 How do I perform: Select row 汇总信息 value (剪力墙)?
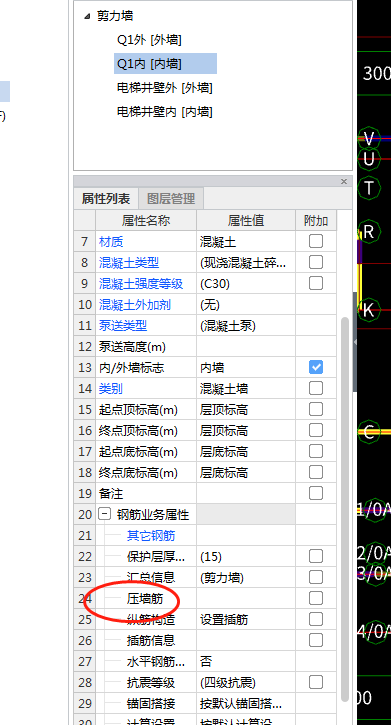click(246, 578)
